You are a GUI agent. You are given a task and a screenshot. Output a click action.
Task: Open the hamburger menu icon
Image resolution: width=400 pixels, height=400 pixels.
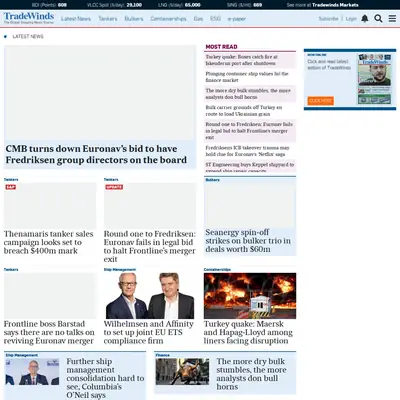coord(392,19)
